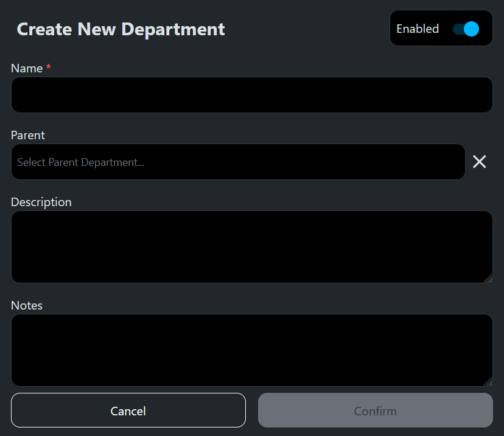Click the Notes label
Image resolution: width=504 pixels, height=436 pixels.
pyautogui.click(x=26, y=305)
